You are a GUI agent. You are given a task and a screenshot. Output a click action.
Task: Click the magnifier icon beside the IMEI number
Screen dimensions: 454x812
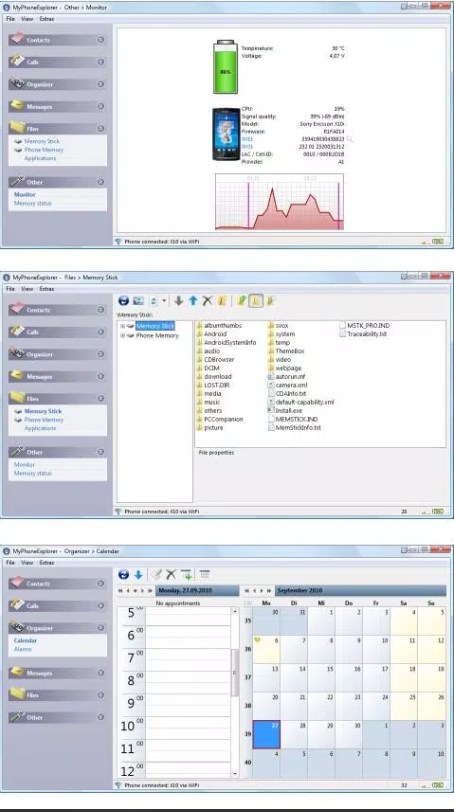click(350, 139)
